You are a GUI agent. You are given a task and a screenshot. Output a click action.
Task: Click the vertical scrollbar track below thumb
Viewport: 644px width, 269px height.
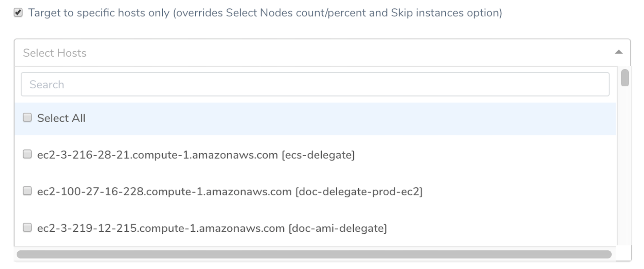625,166
